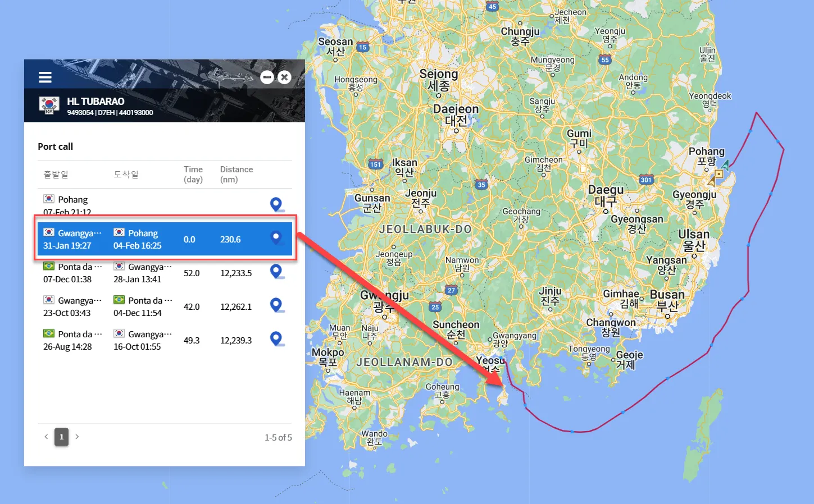Click the South Korea flag vessel icon
The width and height of the screenshot is (814, 504).
(x=49, y=105)
